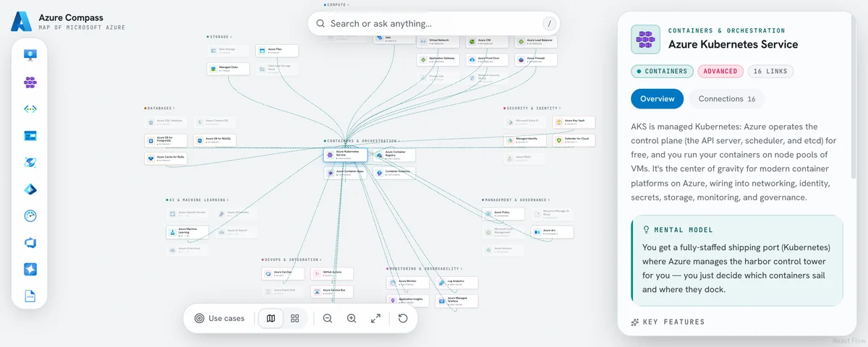The image size is (868, 347).
Task: Select the Virtual Network node
Action: click(x=439, y=42)
